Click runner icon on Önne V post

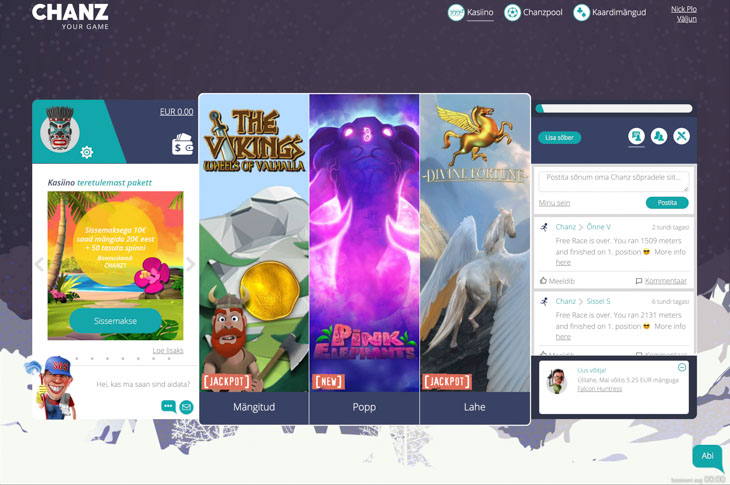(544, 227)
